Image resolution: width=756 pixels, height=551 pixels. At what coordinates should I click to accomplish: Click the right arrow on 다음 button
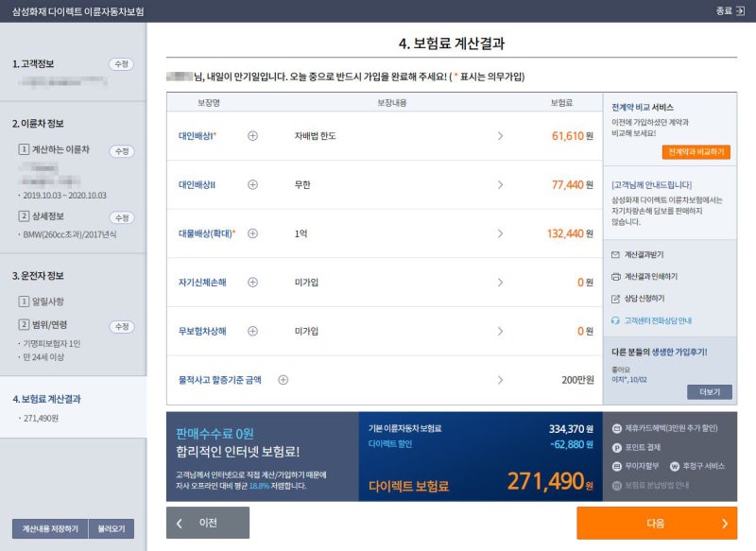tap(725, 524)
